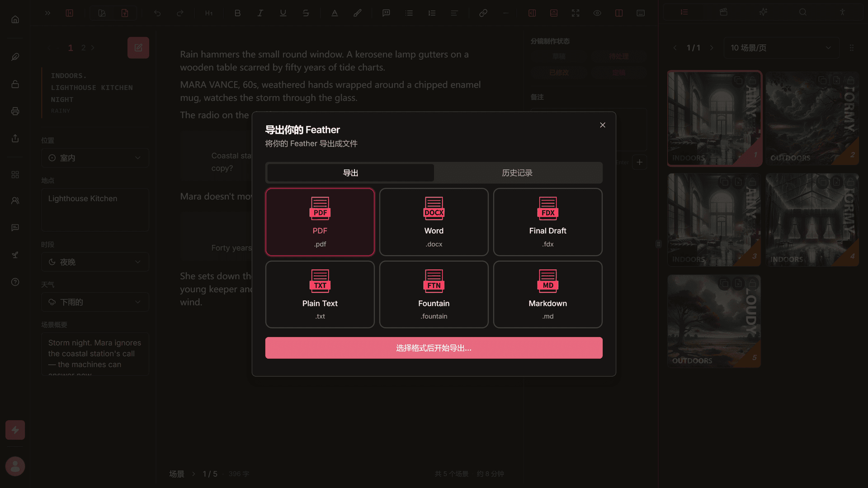Image resolution: width=868 pixels, height=488 pixels.
Task: Go to the home icon in sidebar
Action: point(15,19)
